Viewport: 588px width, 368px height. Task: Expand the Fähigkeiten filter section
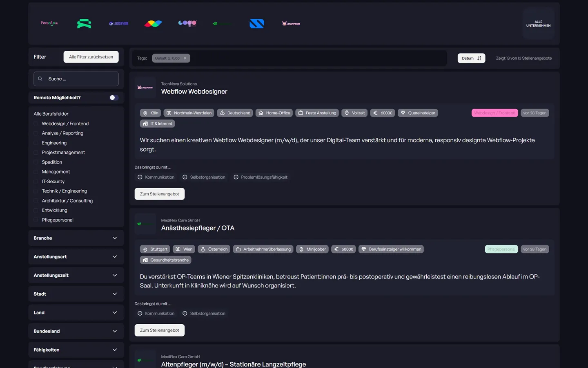click(76, 350)
